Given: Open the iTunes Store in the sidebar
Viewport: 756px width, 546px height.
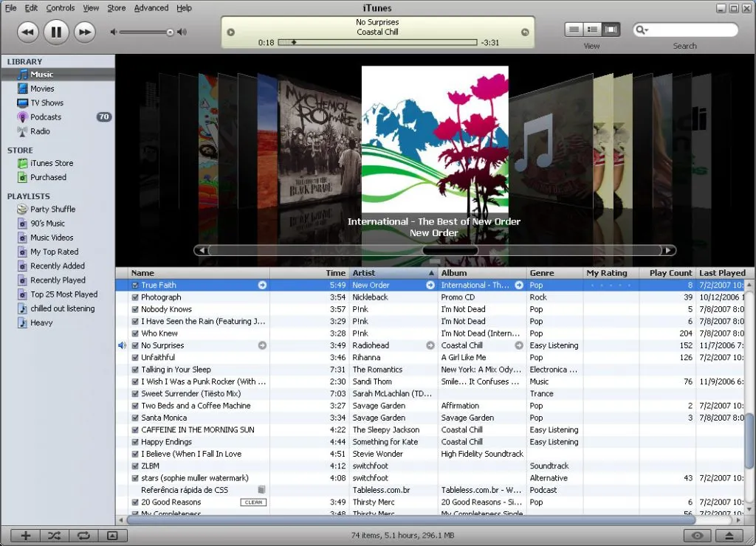Looking at the screenshot, I should pos(51,163).
